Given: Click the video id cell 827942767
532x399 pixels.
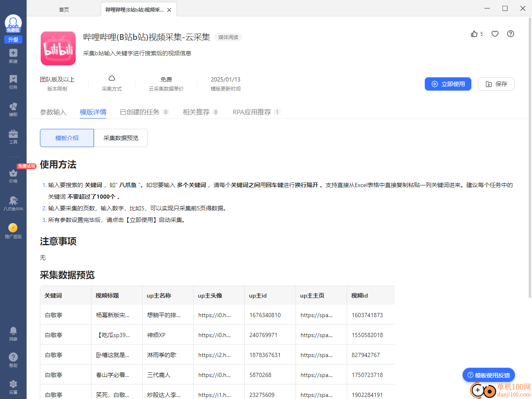Looking at the screenshot, I should click(x=371, y=355).
